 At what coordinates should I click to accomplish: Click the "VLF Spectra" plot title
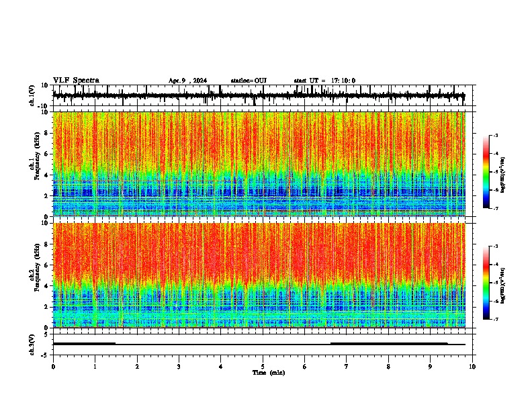coord(76,81)
